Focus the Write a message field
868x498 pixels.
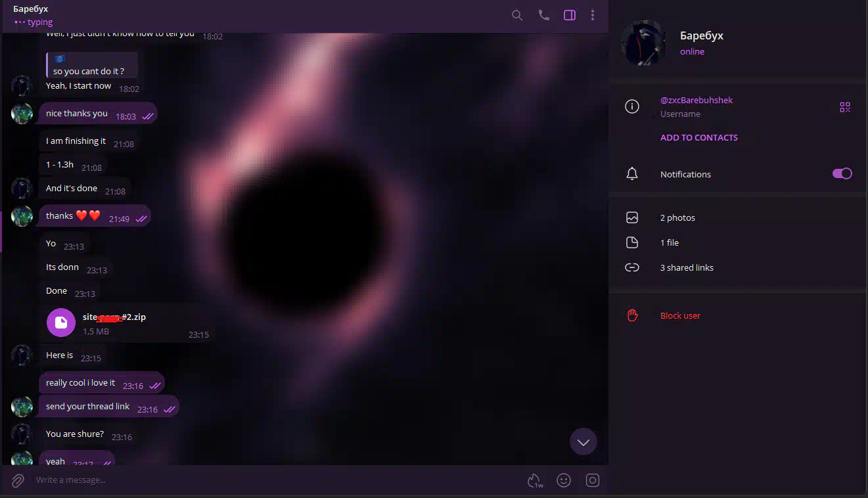pyautogui.click(x=276, y=480)
